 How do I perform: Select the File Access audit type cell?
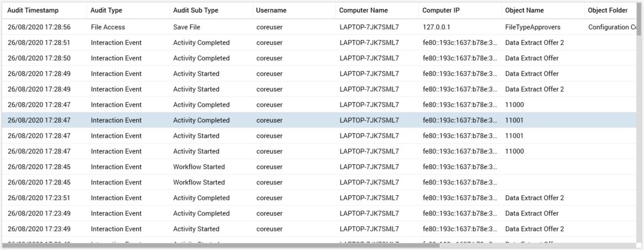point(108,27)
